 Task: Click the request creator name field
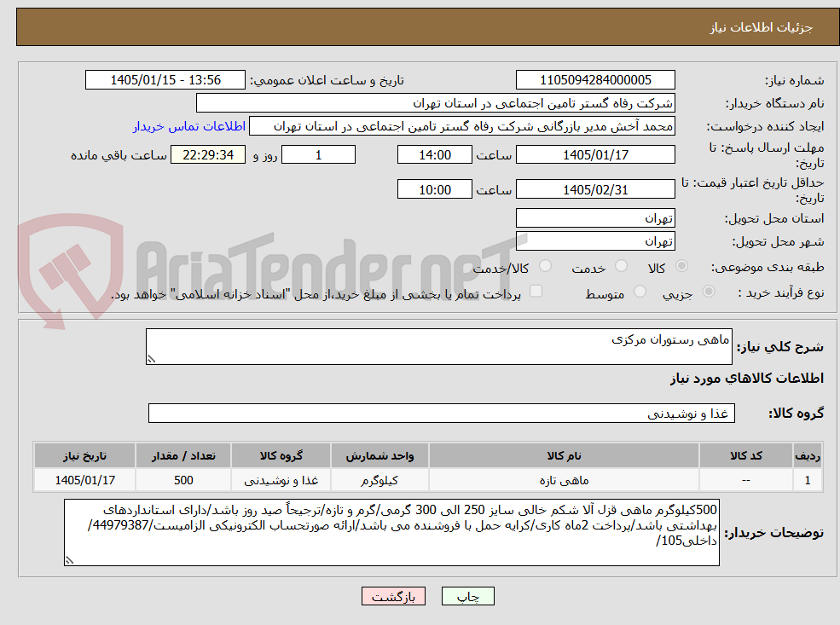click(x=461, y=126)
